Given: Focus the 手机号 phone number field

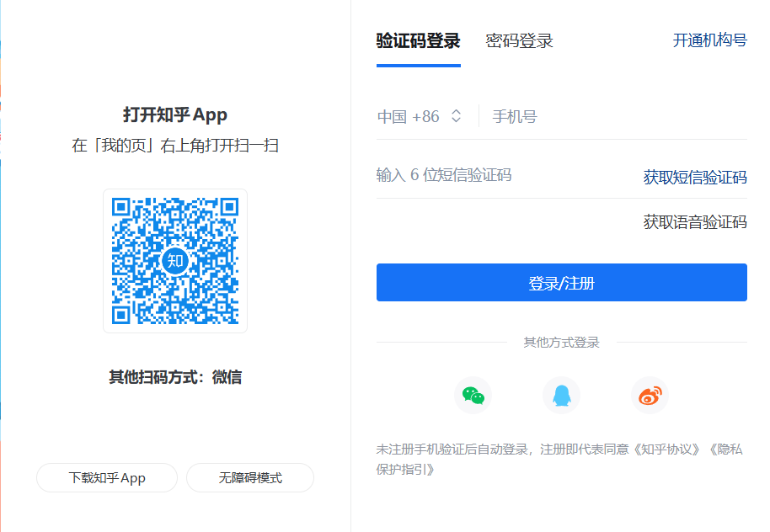Looking at the screenshot, I should point(615,116).
